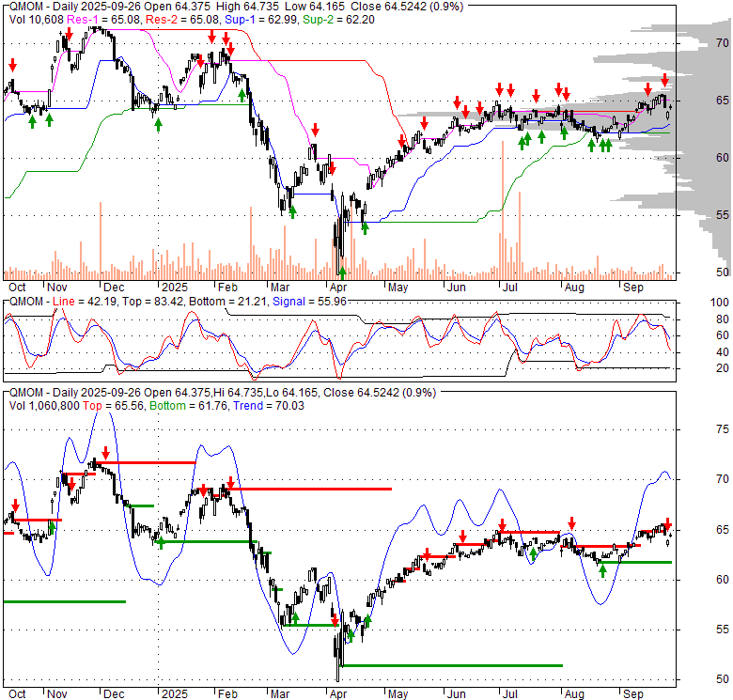The image size is (733, 700).
Task: Click the '80' oscillator axis value
Action: click(x=723, y=319)
